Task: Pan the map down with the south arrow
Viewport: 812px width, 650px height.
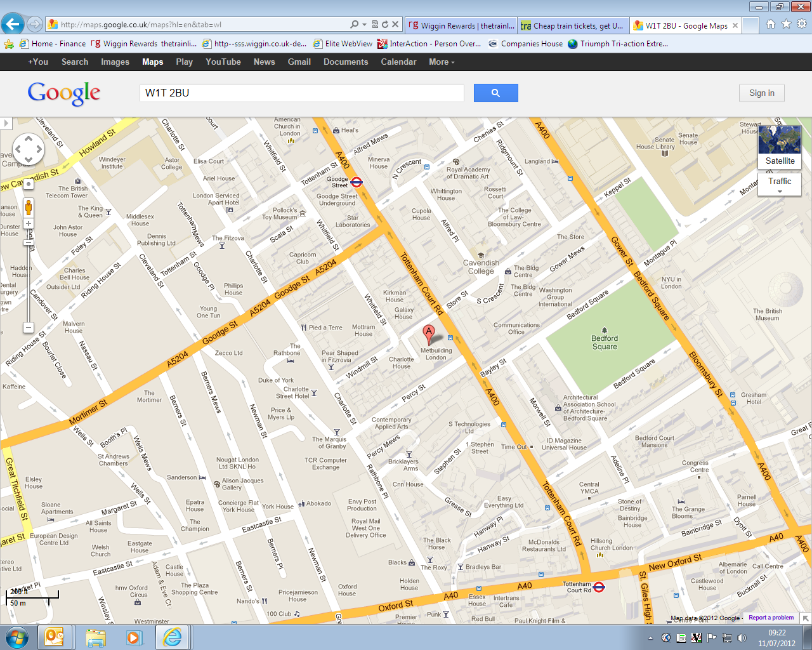Action: (x=29, y=161)
